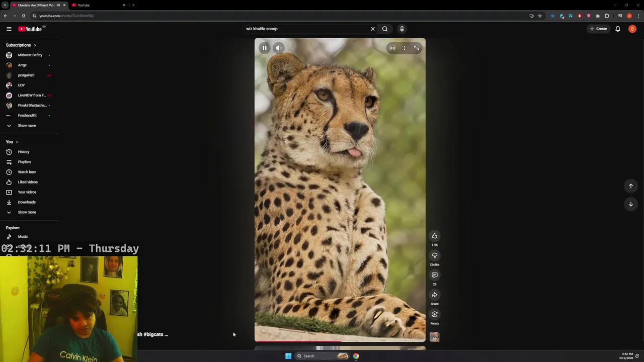
Task: Open media controls in browser toolbar
Action: [620, 16]
